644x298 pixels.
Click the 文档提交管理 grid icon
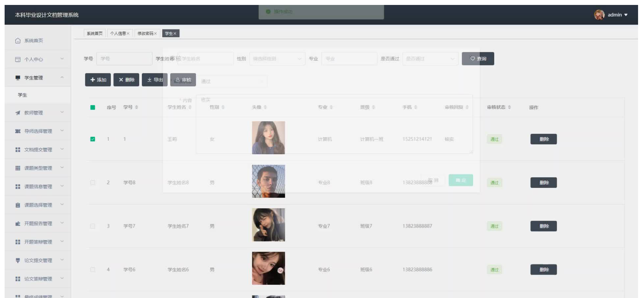pyautogui.click(x=18, y=150)
